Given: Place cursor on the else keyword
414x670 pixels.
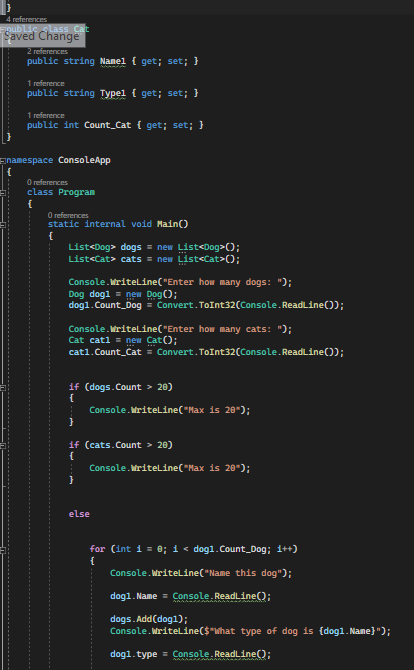Looking at the screenshot, I should click(79, 514).
